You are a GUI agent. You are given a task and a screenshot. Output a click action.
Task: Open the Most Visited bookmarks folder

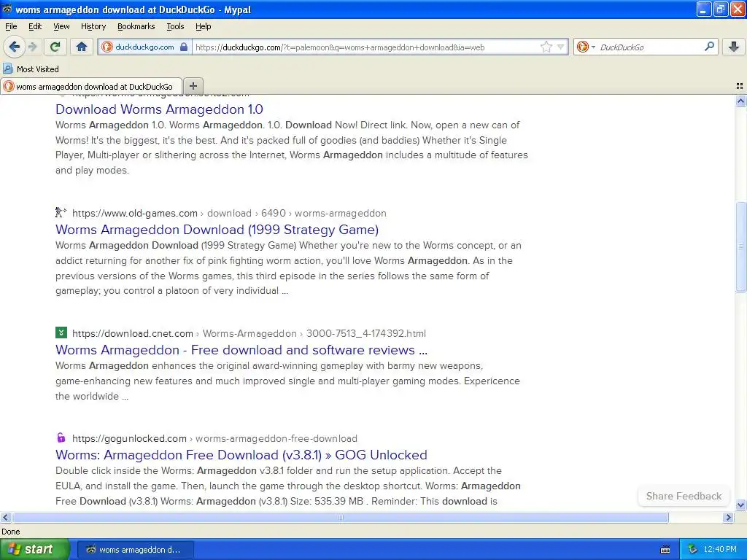[31, 69]
